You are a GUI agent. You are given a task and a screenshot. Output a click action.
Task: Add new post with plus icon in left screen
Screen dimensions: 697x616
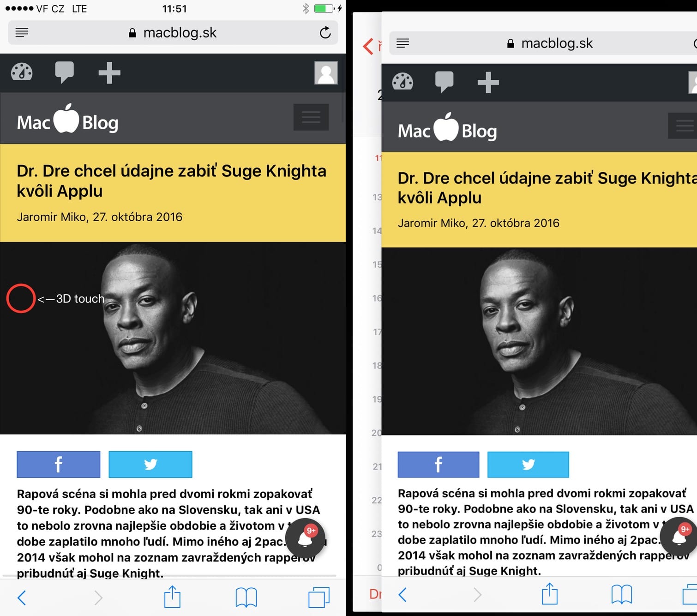(109, 73)
